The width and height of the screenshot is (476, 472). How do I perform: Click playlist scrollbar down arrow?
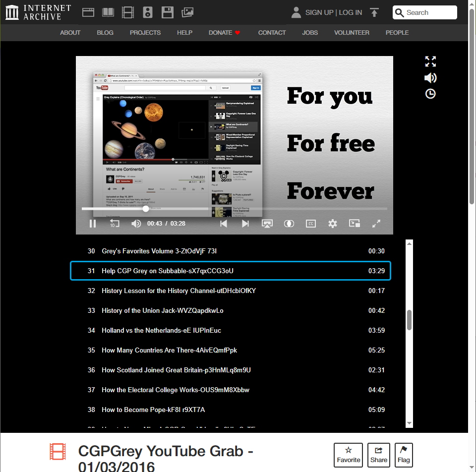click(x=409, y=423)
